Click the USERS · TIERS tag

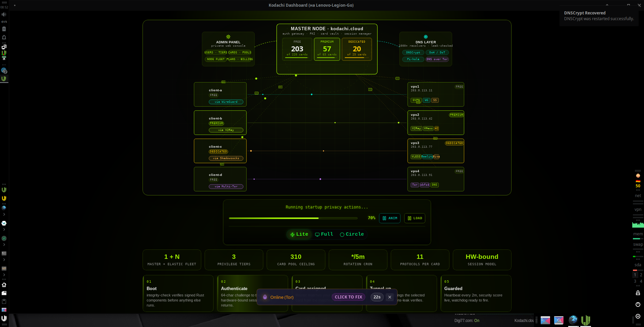click(216, 53)
